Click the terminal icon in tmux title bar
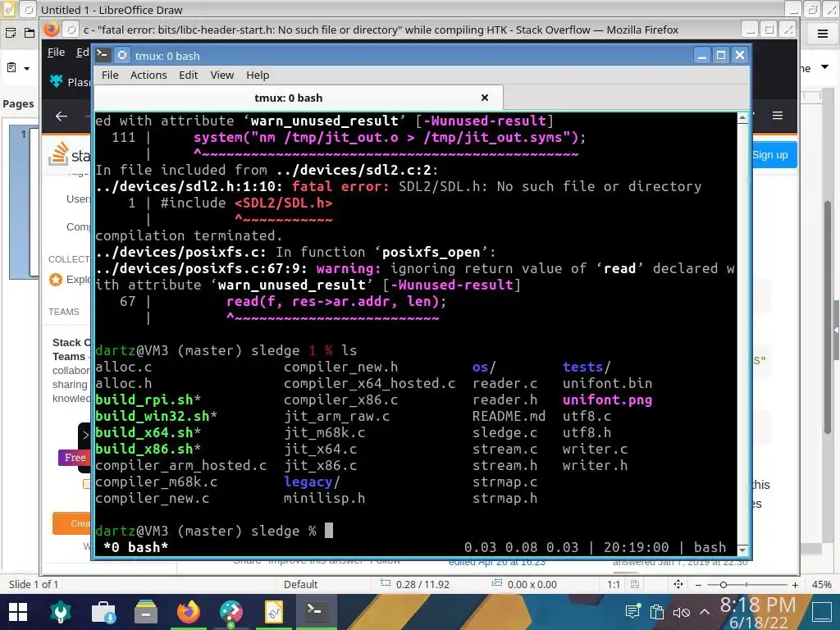840x630 pixels. point(103,55)
